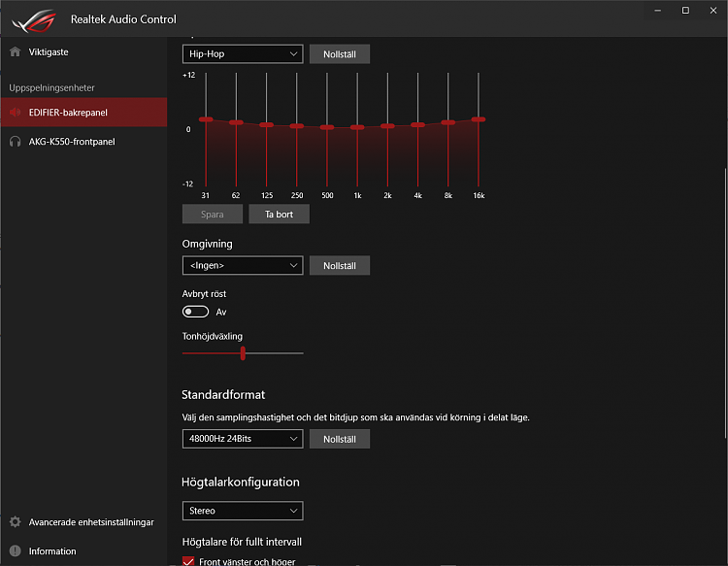Click the ROG logo icon
The image size is (728, 566).
pyautogui.click(x=34, y=21)
